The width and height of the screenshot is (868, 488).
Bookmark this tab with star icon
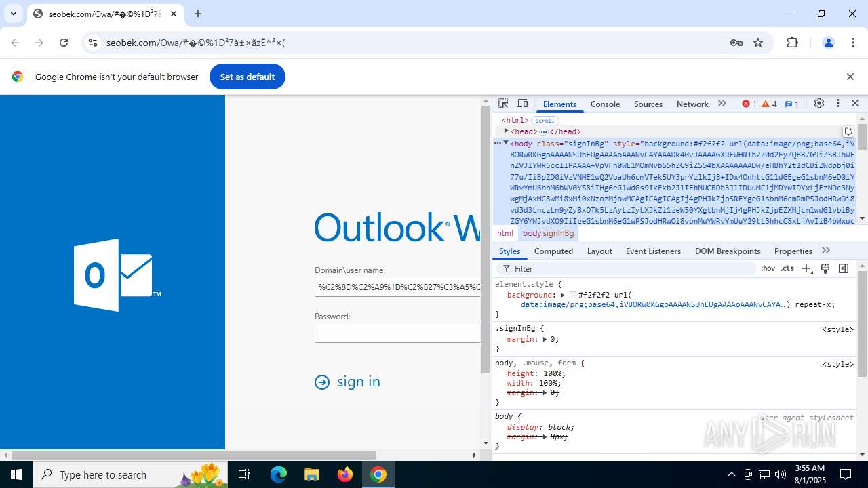(758, 43)
